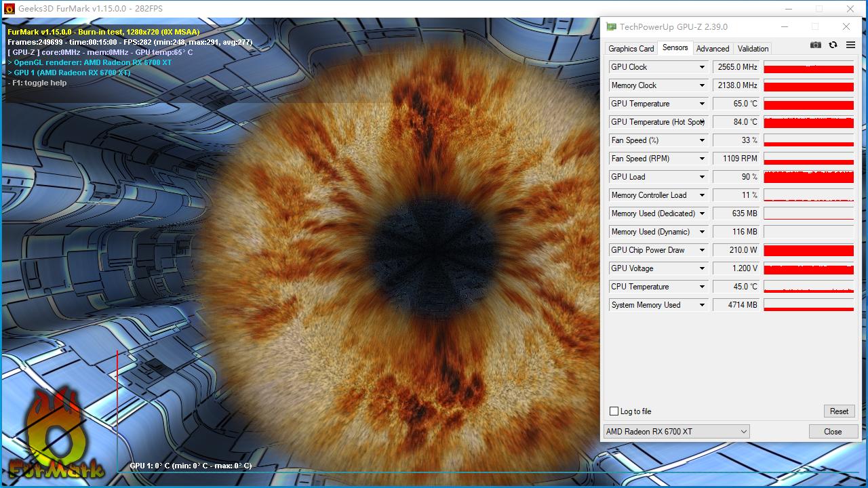Click the GPU-Z title bar app icon
The width and height of the screenshot is (868, 488).
pyautogui.click(x=612, y=27)
